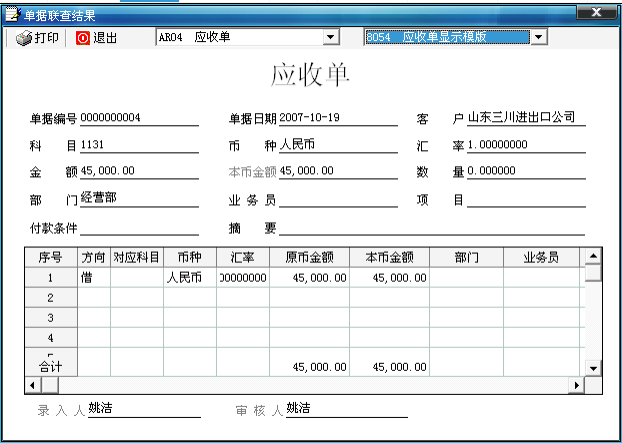The height and width of the screenshot is (443, 622).
Task: Click the 对应科目 column header
Action: (137, 258)
